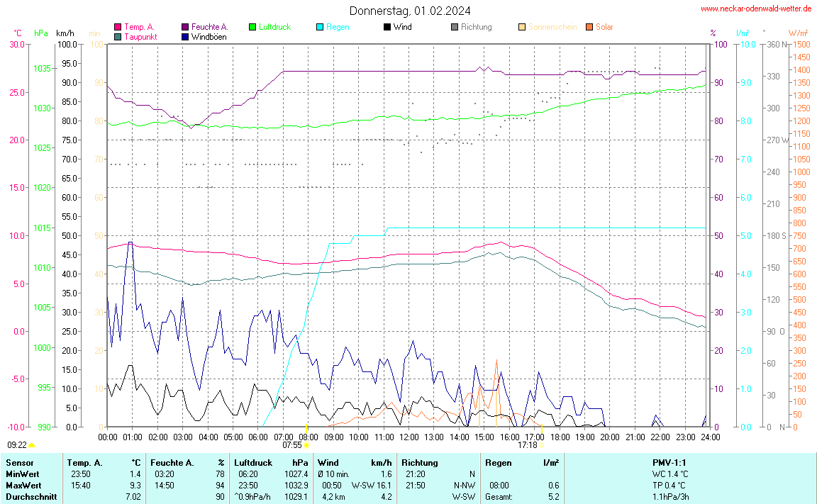817x504 pixels.
Task: Click the PMV-1:1 label in table
Action: click(x=669, y=462)
